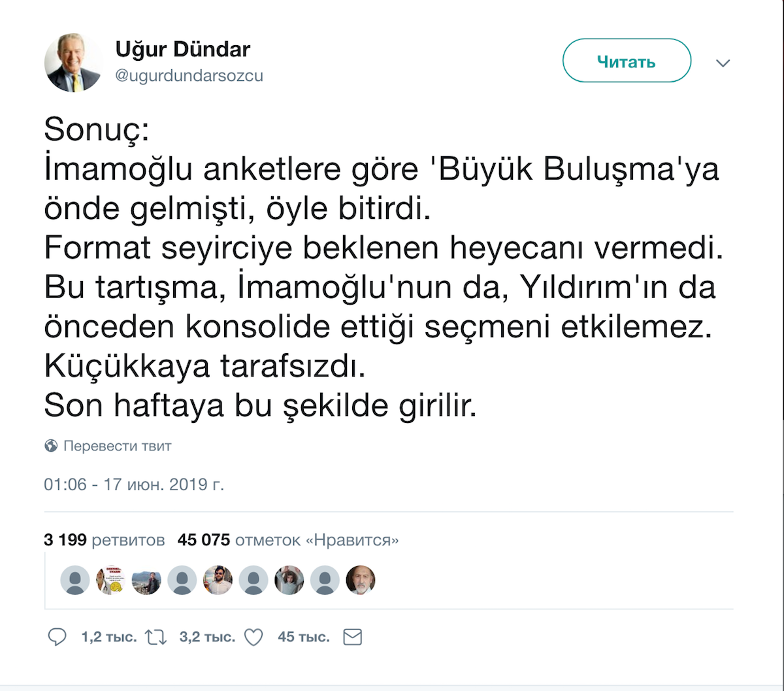Retweet using the arrows icon

(156, 637)
